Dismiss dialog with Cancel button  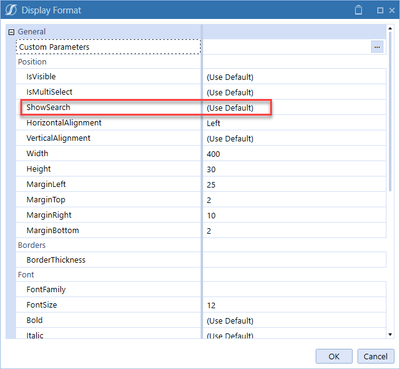tap(376, 356)
